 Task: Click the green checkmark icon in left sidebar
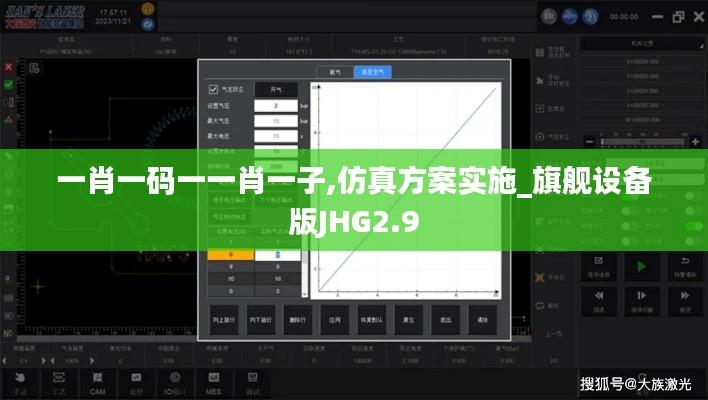[x=9, y=84]
